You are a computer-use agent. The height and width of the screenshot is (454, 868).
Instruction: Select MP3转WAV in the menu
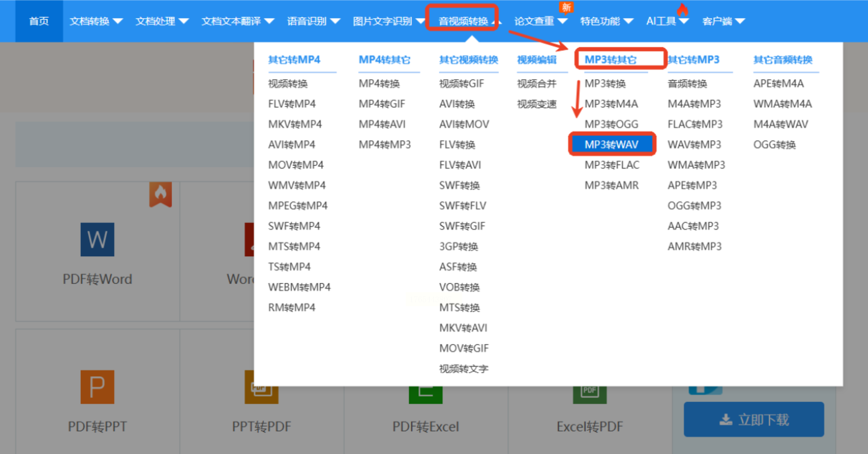coord(611,144)
